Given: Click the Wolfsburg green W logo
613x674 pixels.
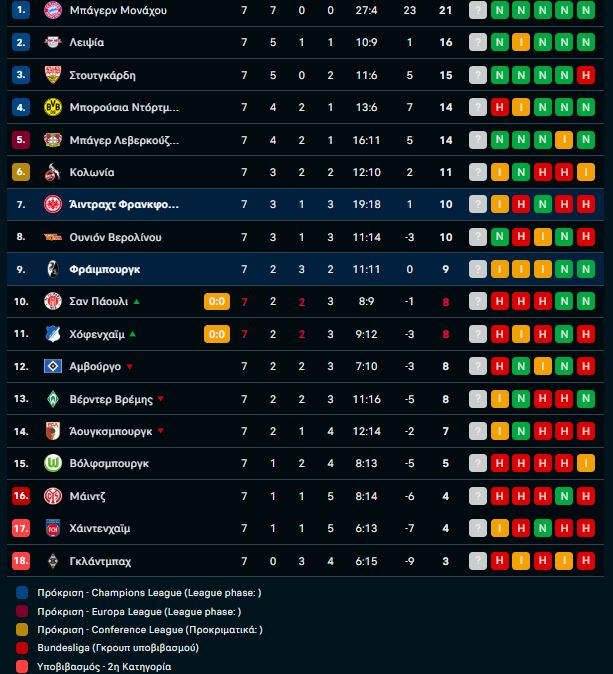Looking at the screenshot, I should pyautogui.click(x=53, y=464).
